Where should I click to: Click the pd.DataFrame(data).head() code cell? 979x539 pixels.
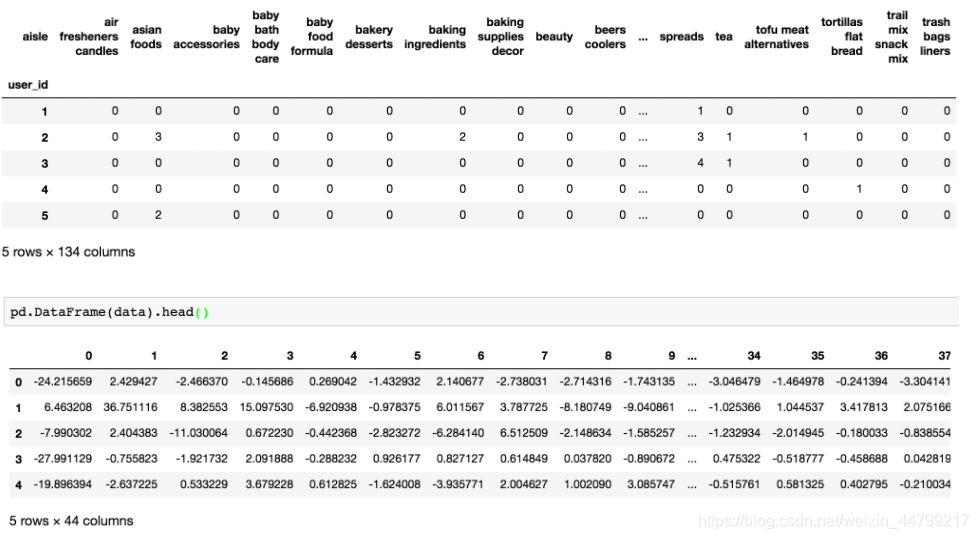481,312
